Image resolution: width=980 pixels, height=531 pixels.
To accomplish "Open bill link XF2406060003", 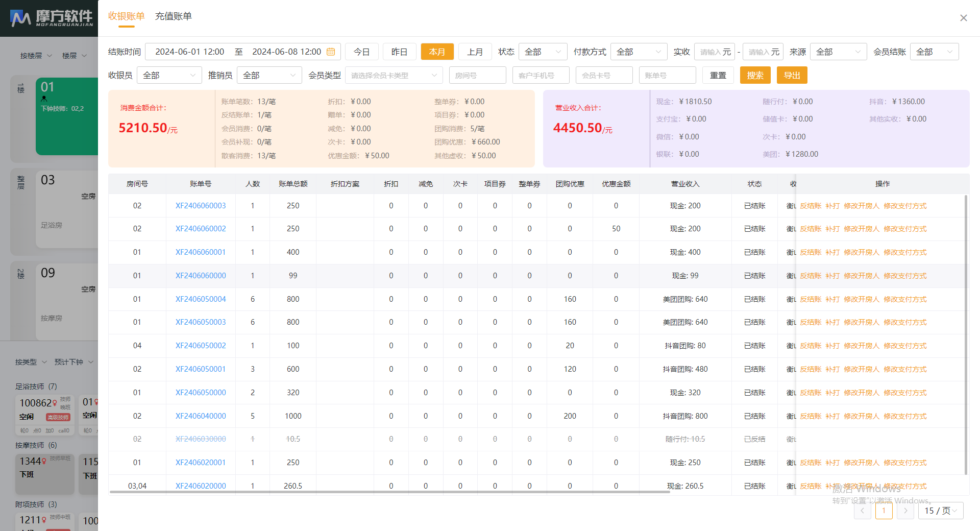I will [x=201, y=206].
